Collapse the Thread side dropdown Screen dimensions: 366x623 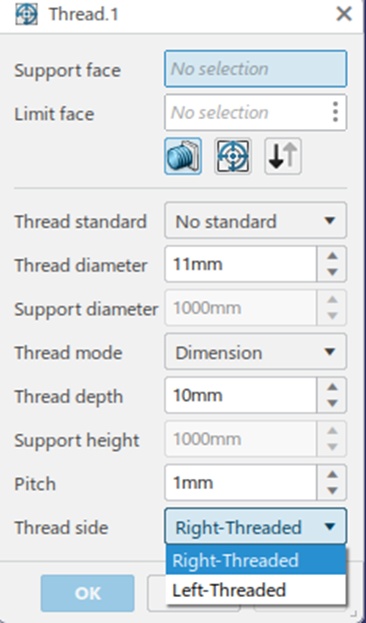256,526
